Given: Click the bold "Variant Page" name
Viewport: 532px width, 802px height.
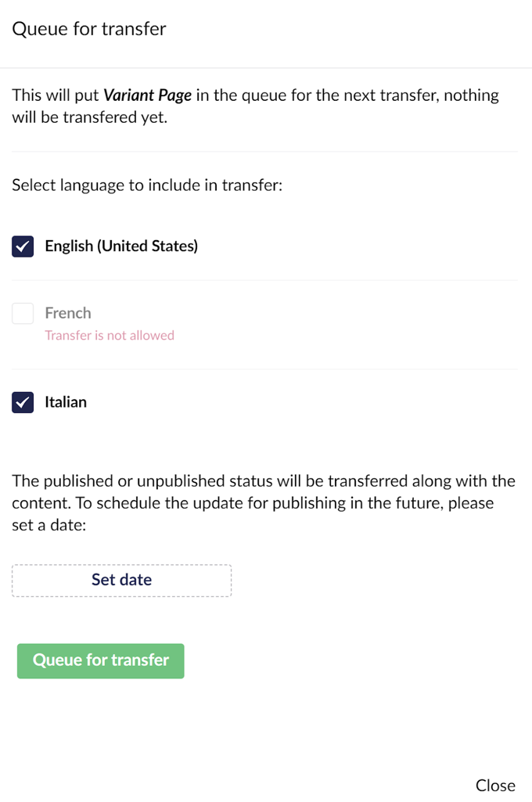Looking at the screenshot, I should (x=147, y=95).
